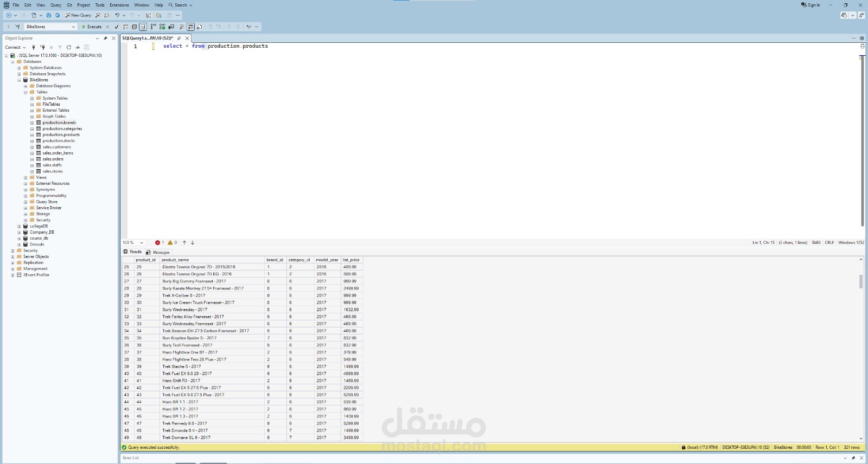Click the Execute query button
Viewport: 868px width, 464px height.
(92, 27)
